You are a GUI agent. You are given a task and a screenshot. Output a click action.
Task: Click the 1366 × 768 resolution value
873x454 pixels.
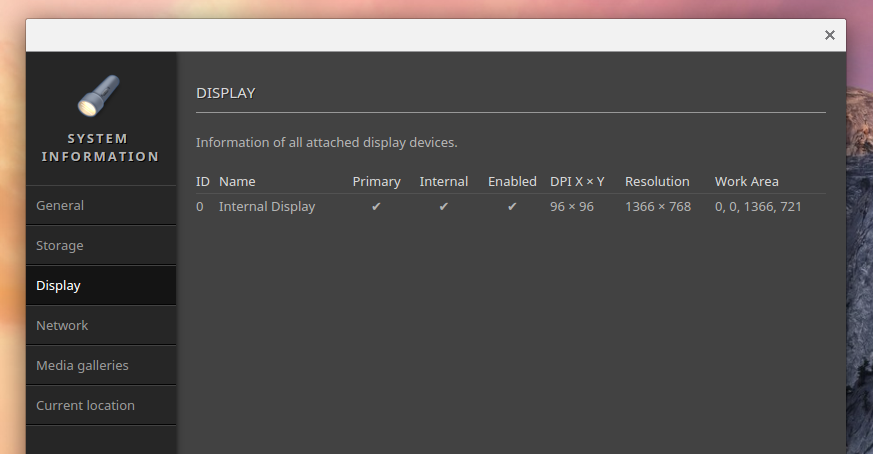tap(657, 207)
